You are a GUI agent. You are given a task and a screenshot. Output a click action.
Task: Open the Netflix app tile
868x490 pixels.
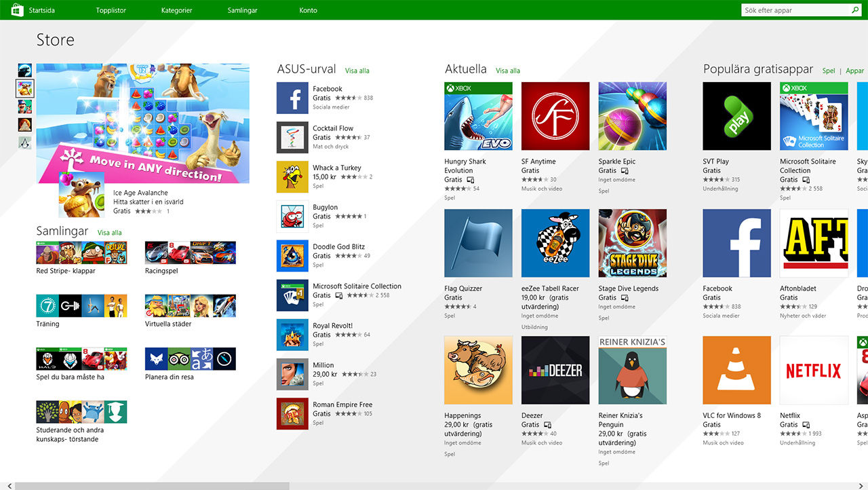(813, 370)
